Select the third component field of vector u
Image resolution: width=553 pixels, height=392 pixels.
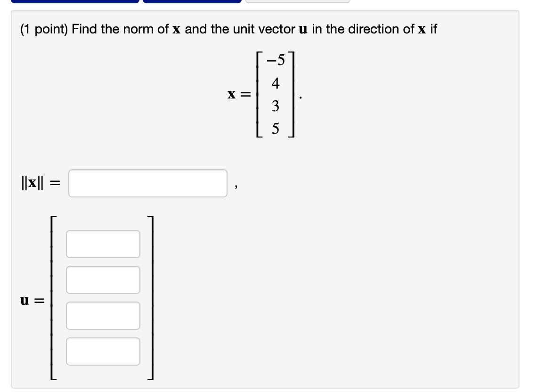click(103, 315)
